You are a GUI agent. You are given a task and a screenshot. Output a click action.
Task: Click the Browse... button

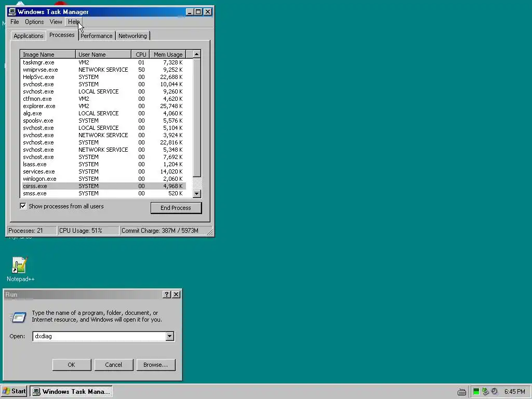click(x=155, y=365)
